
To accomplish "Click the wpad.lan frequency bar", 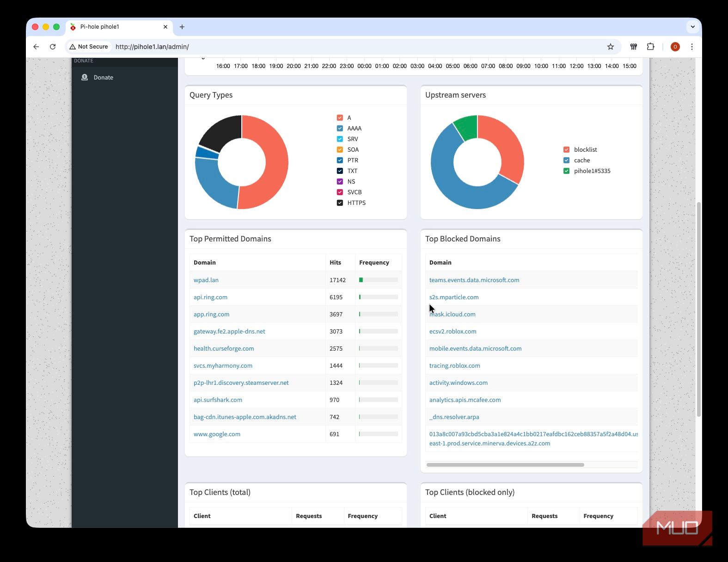I will [x=379, y=280].
